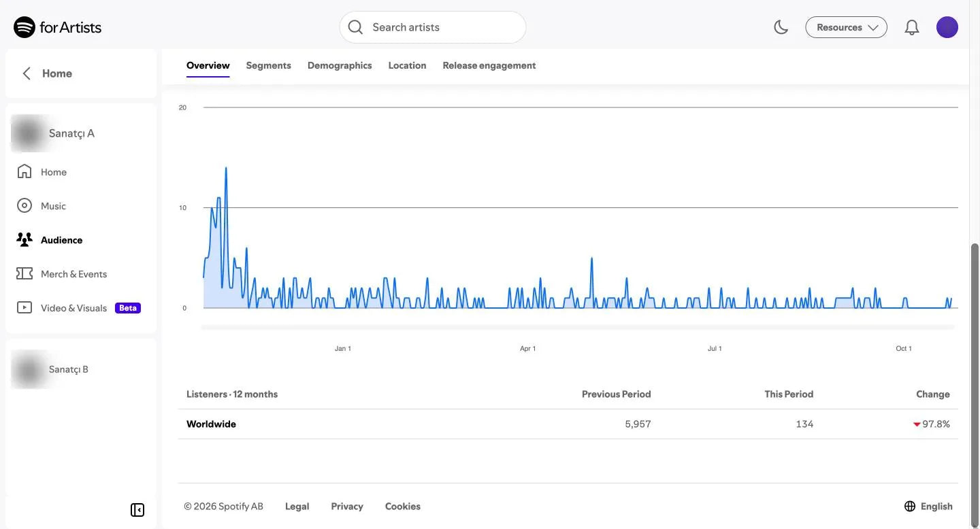Click the Previous Period column header
This screenshot has width=980, height=529.
[x=616, y=394]
